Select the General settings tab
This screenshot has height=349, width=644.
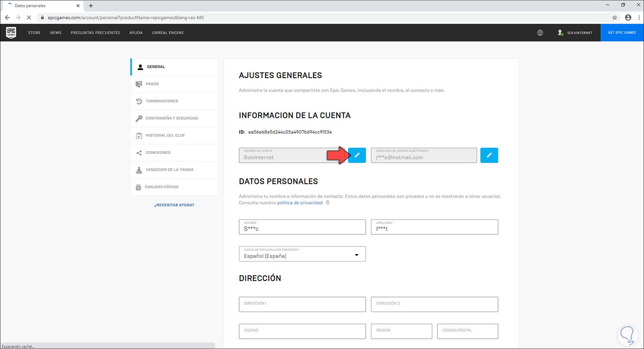pyautogui.click(x=174, y=67)
